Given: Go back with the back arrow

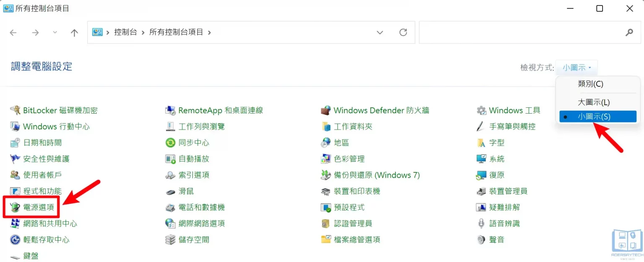Looking at the screenshot, I should (13, 32).
